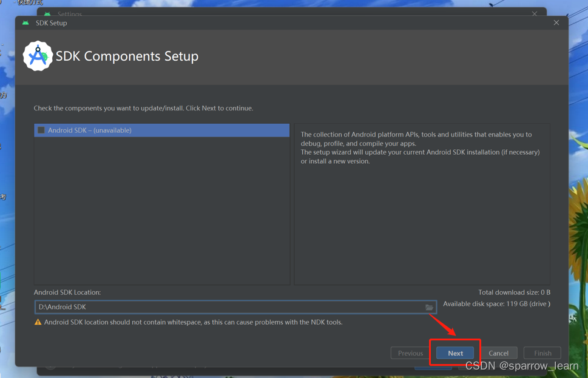Close the Settings window behind
588x378 pixels.
pyautogui.click(x=535, y=13)
